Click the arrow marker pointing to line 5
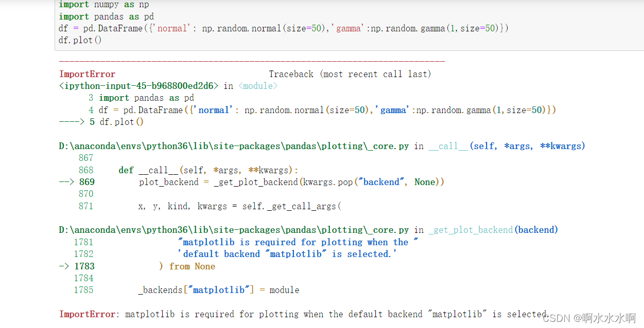This screenshot has height=328, width=644. (x=72, y=122)
